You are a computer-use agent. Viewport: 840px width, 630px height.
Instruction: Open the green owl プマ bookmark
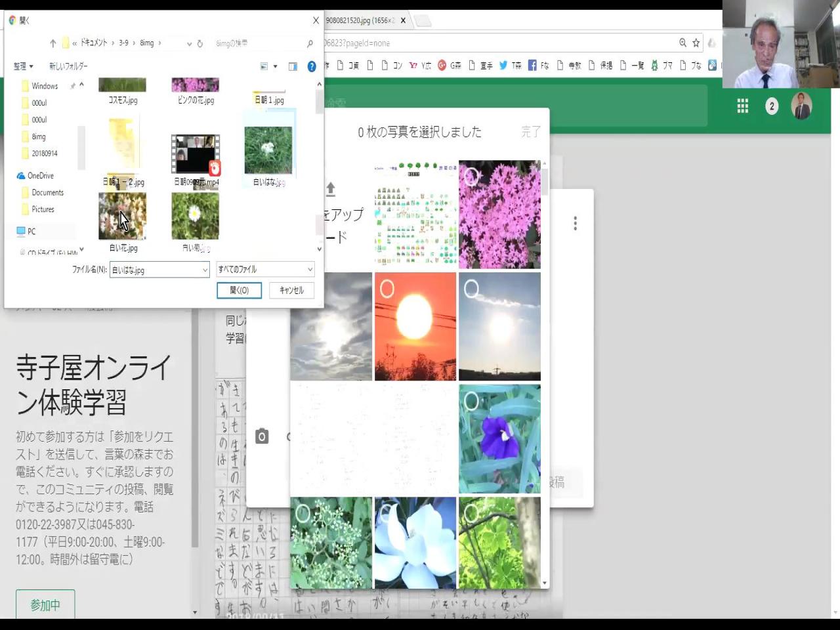tap(661, 65)
